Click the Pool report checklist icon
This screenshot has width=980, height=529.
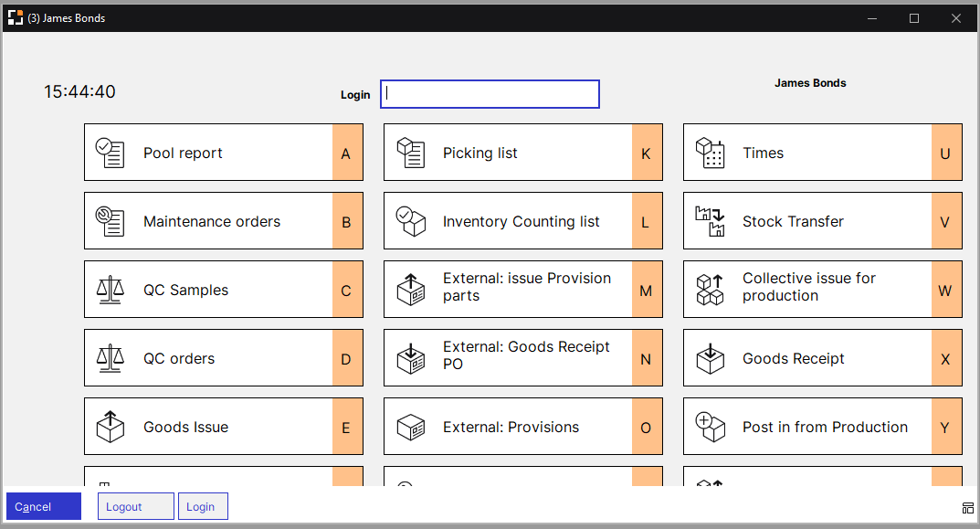[x=110, y=153]
